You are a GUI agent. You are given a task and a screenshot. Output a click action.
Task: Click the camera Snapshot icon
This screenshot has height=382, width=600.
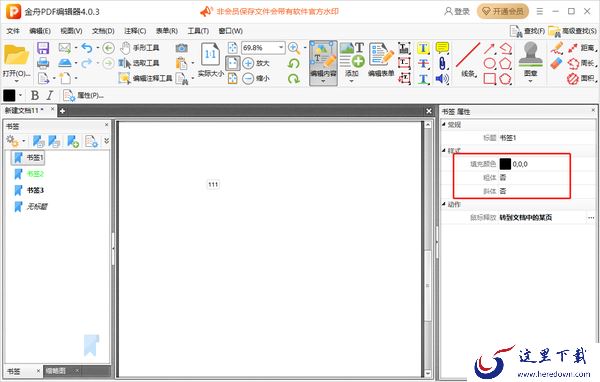(182, 48)
